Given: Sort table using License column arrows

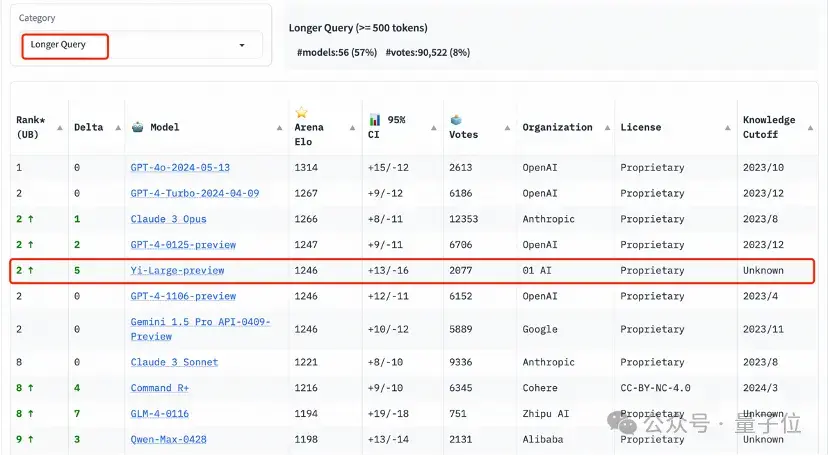Looking at the screenshot, I should (x=725, y=128).
